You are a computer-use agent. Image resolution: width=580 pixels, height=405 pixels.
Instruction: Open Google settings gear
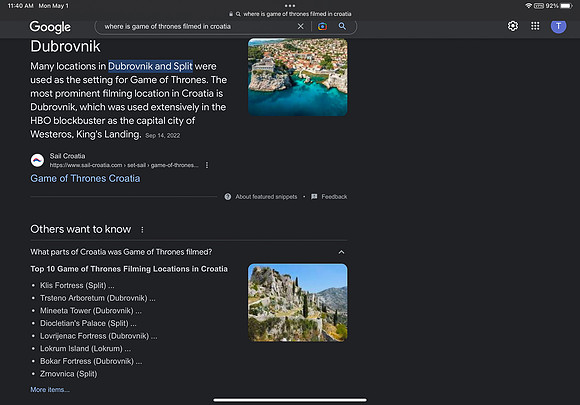[x=513, y=26]
